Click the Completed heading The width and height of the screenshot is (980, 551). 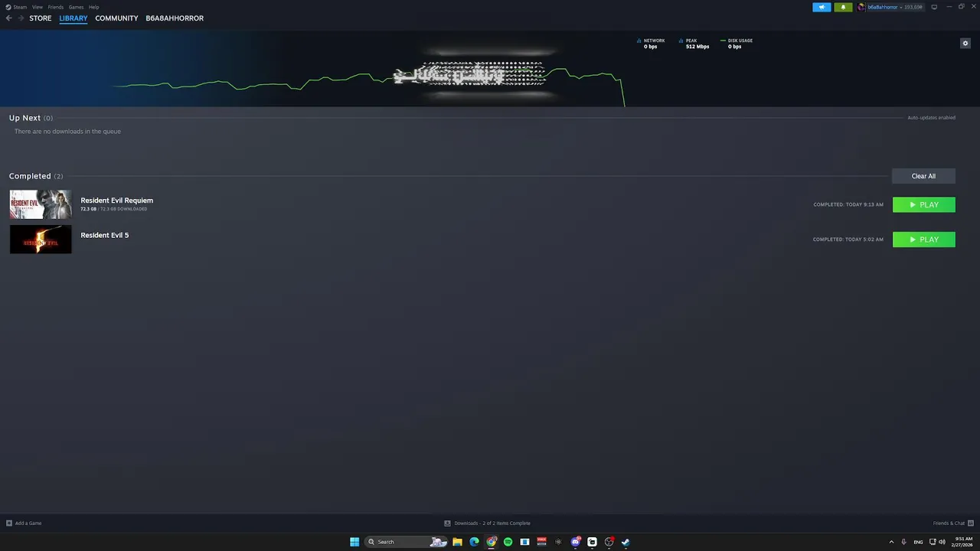click(30, 176)
